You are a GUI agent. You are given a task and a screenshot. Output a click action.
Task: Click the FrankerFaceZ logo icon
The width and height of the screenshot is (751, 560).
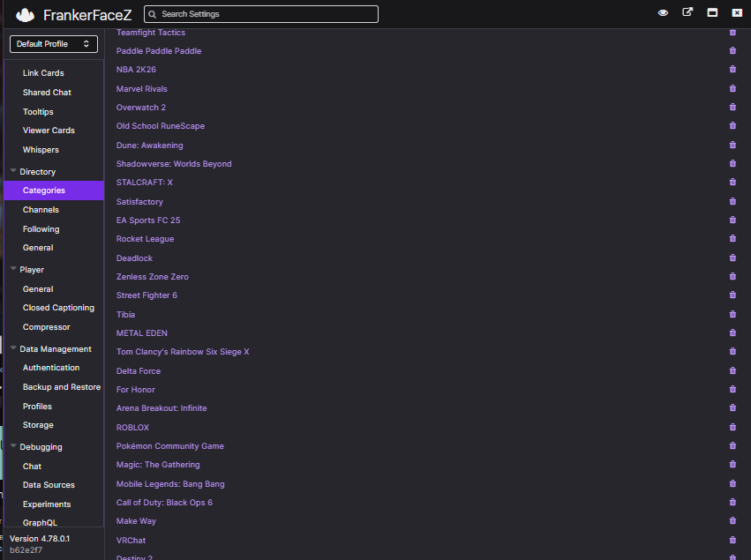(x=25, y=15)
